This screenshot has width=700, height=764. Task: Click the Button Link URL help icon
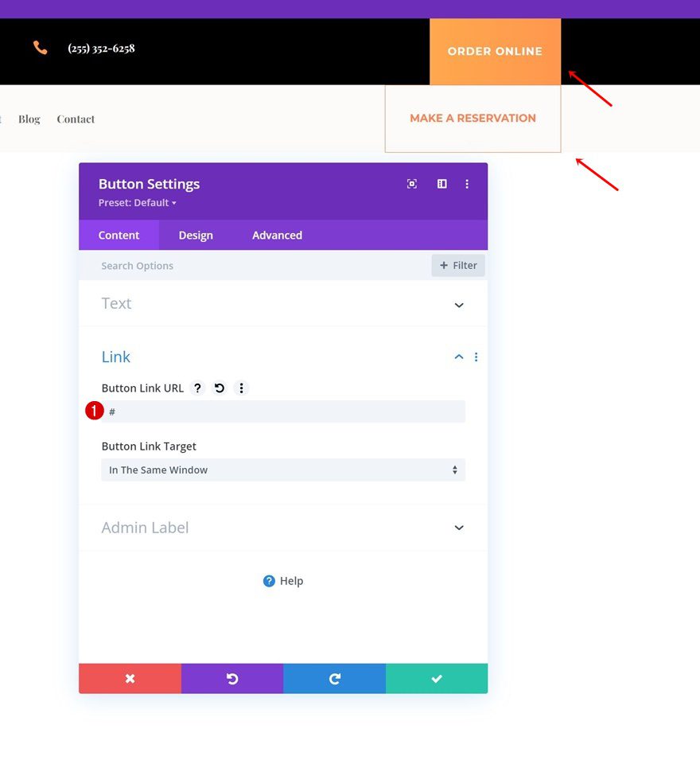198,388
